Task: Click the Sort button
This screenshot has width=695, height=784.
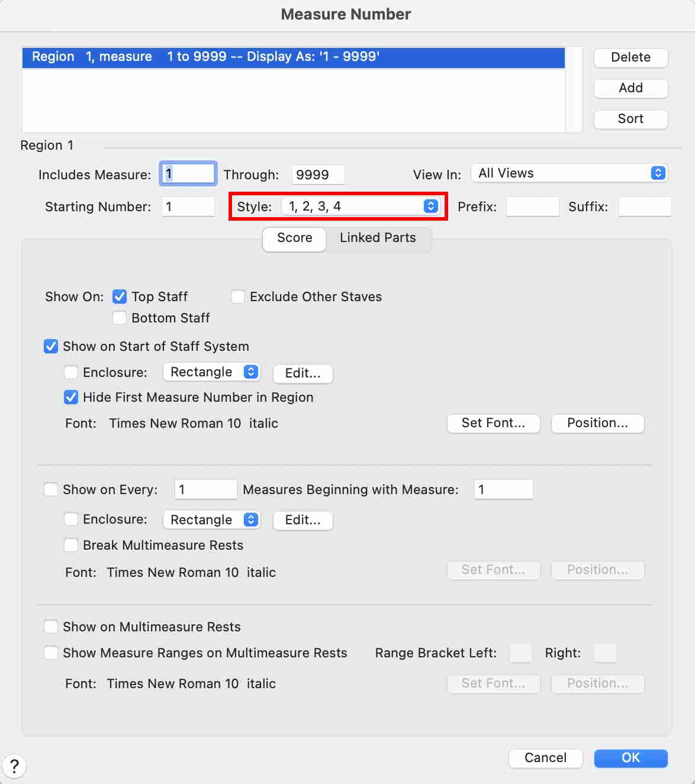Action: pyautogui.click(x=630, y=119)
